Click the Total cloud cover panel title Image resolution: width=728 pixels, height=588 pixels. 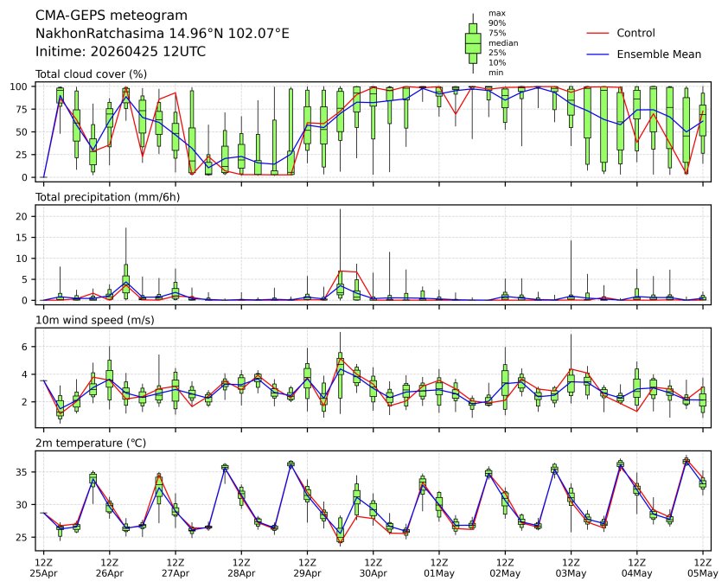[x=91, y=73]
